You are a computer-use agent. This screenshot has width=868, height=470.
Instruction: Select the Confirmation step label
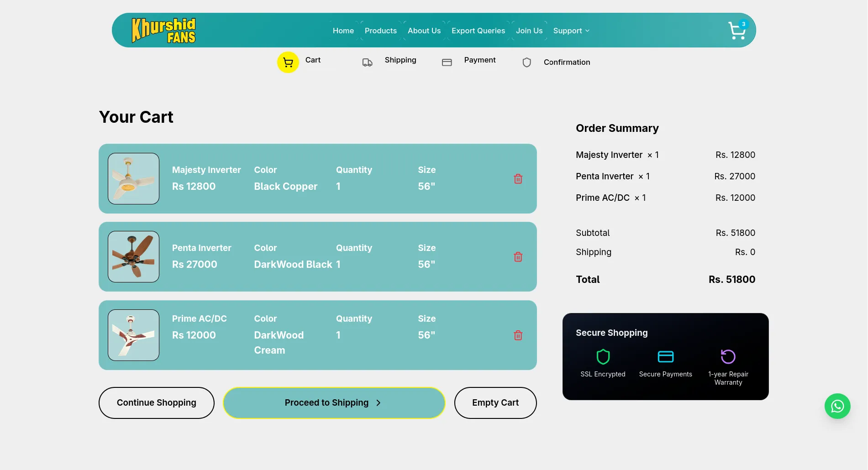[x=567, y=62]
